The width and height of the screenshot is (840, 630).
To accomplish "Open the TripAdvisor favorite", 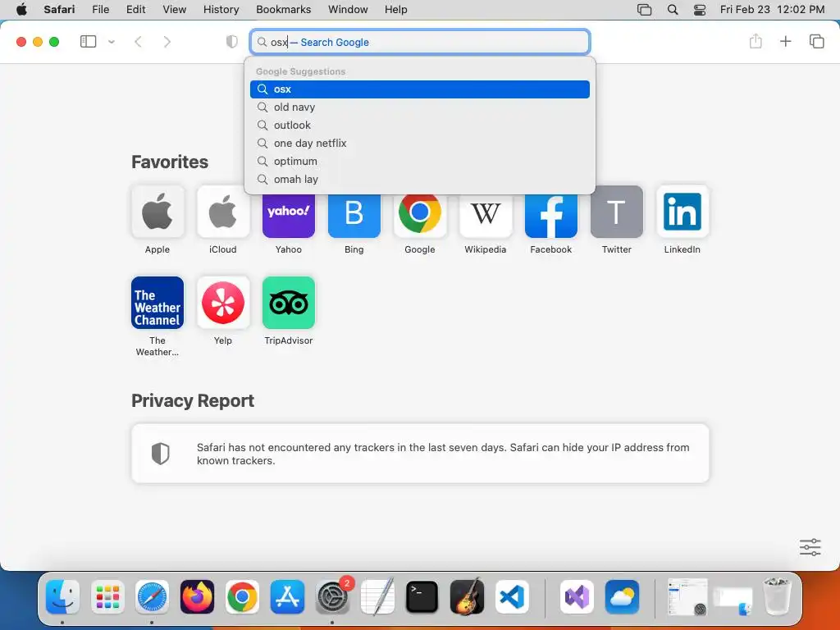I will pos(289,303).
